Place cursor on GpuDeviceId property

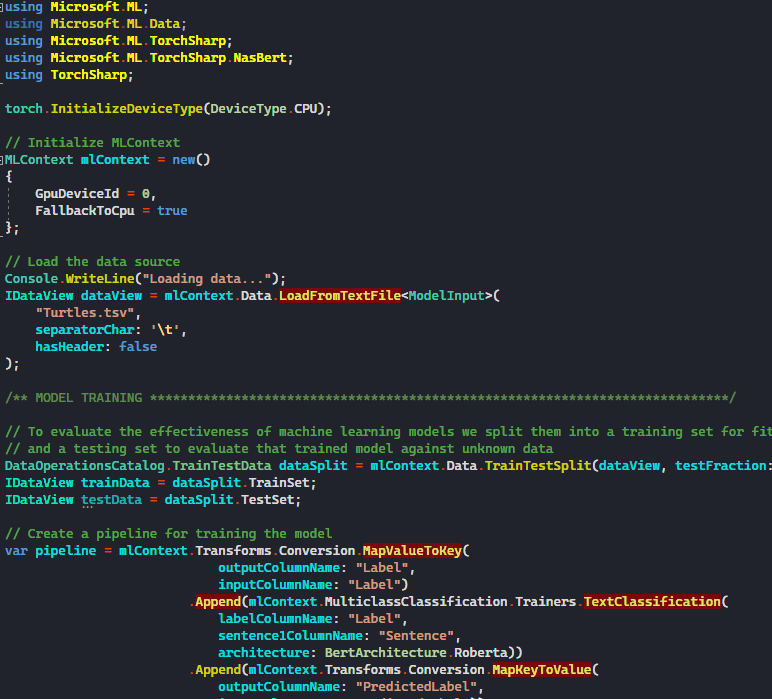click(x=77, y=194)
